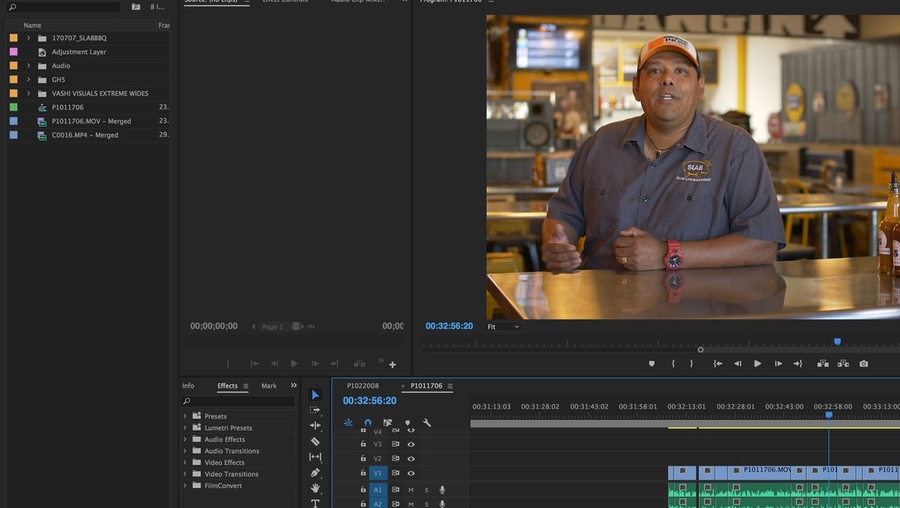This screenshot has width=900, height=508.
Task: Select the Pen tool in the tools panel
Action: coord(315,472)
